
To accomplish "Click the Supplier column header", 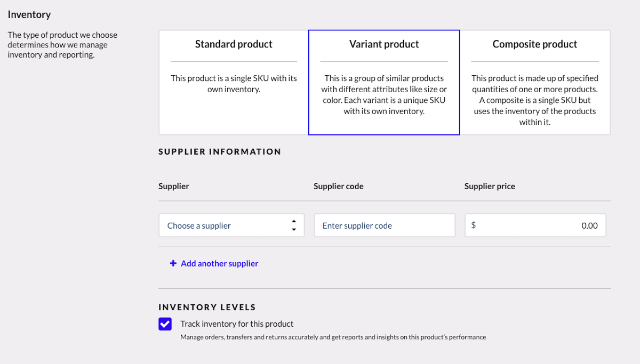I will (174, 187).
